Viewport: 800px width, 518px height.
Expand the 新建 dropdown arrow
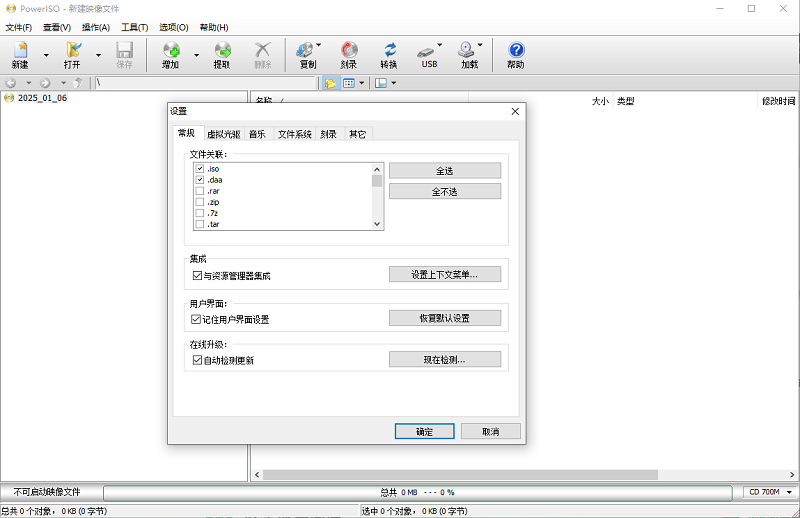(46, 55)
